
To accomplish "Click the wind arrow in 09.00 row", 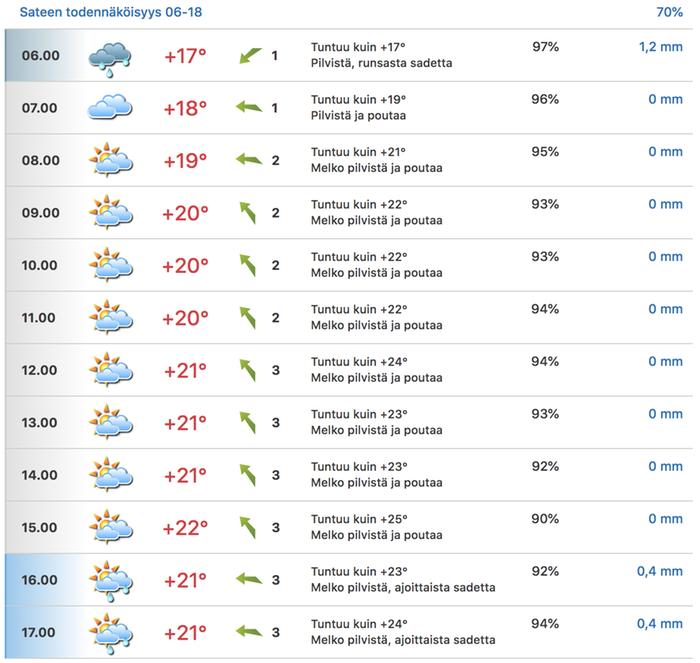I will (x=248, y=213).
